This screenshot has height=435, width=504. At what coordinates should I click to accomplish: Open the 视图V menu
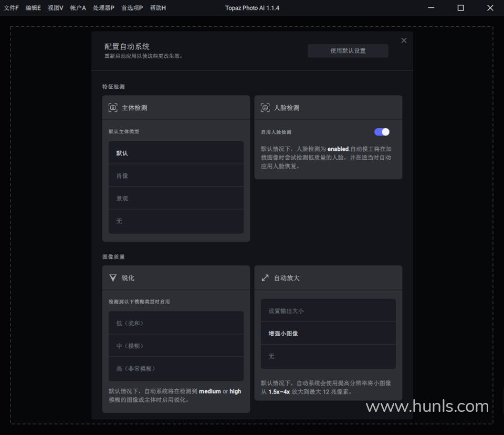click(x=56, y=8)
